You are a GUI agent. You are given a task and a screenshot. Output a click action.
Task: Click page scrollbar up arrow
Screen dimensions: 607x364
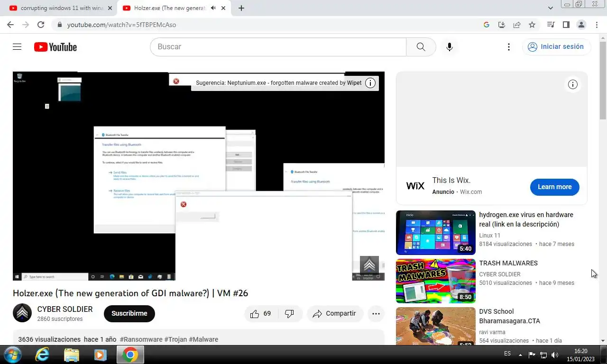pyautogui.click(x=603, y=37)
